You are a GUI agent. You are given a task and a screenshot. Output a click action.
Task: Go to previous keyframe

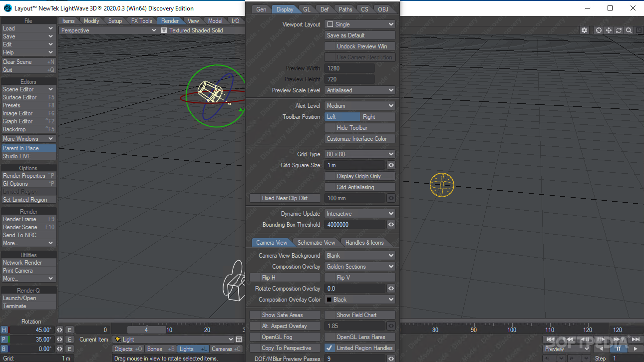(567, 340)
